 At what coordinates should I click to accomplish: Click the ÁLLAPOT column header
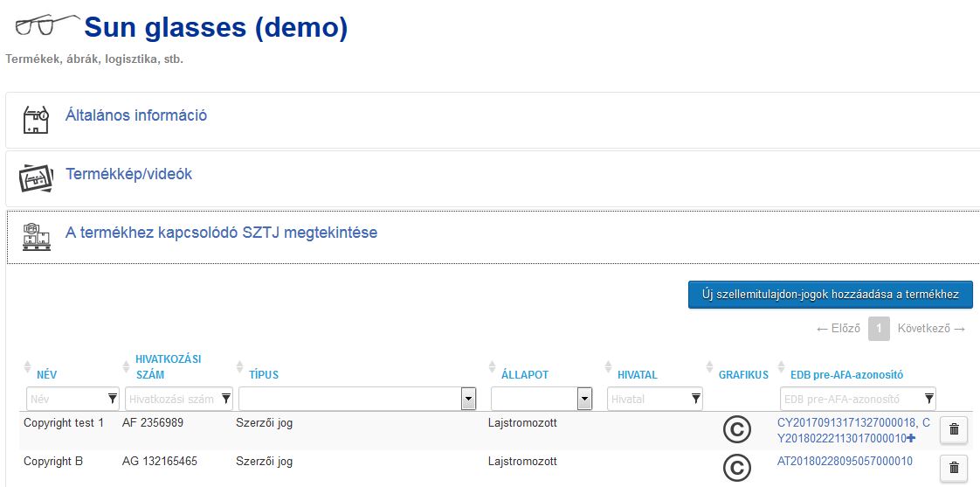[525, 375]
